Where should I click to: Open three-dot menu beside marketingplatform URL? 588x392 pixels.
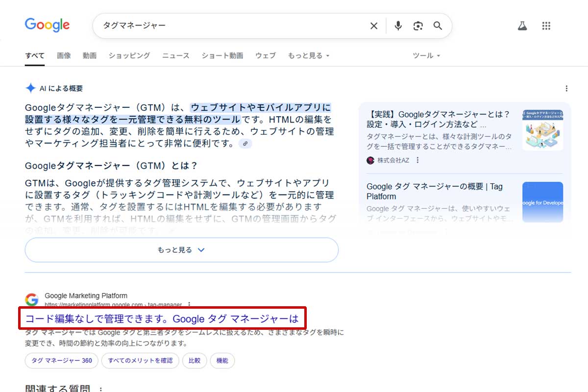[x=190, y=304]
